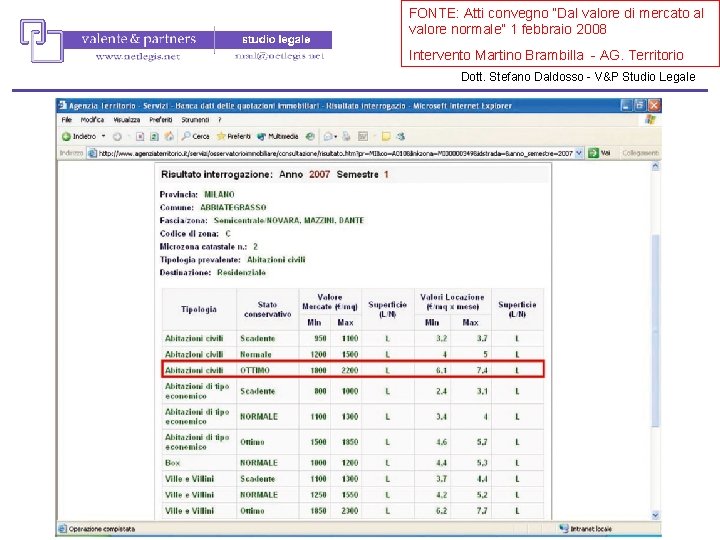
Task: Click the Intranet locale status icon
Action: pos(564,529)
